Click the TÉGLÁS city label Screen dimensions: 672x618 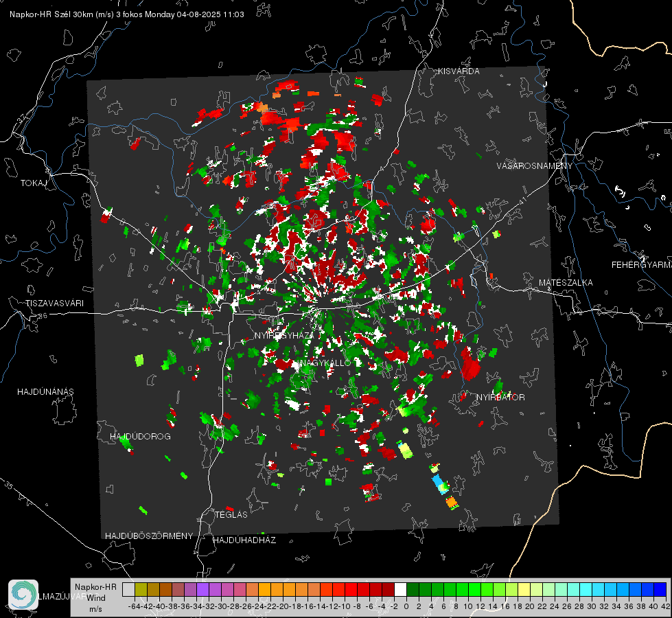pyautogui.click(x=231, y=515)
